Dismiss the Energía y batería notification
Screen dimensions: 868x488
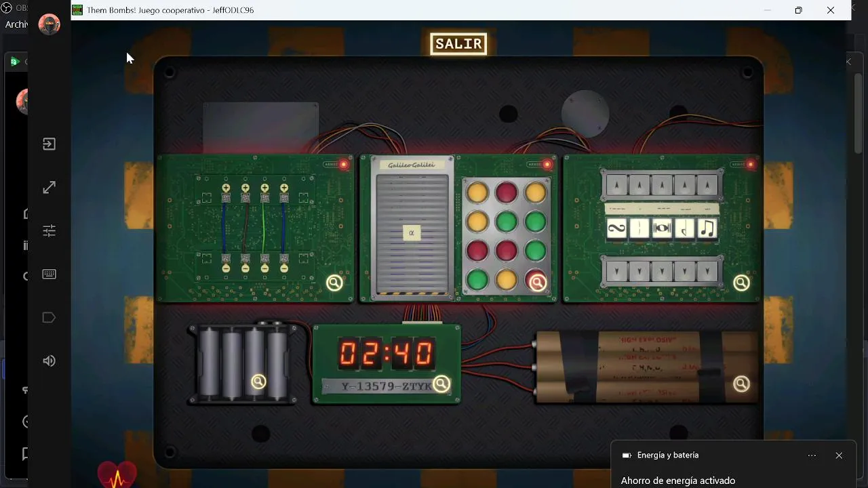[839, 455]
